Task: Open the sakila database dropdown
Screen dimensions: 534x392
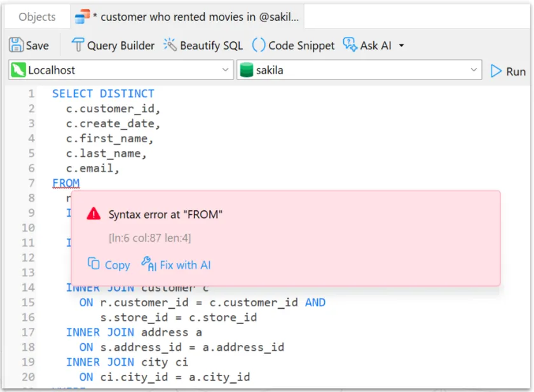Action: (359, 70)
